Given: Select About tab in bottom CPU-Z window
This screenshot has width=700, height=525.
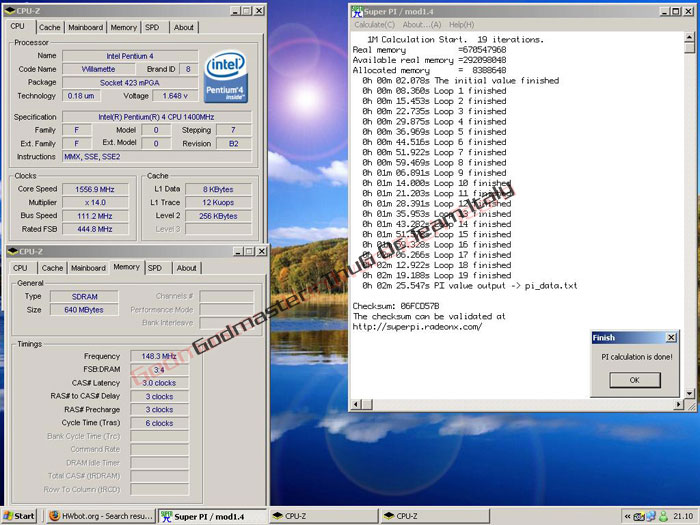Looking at the screenshot, I should [x=186, y=268].
